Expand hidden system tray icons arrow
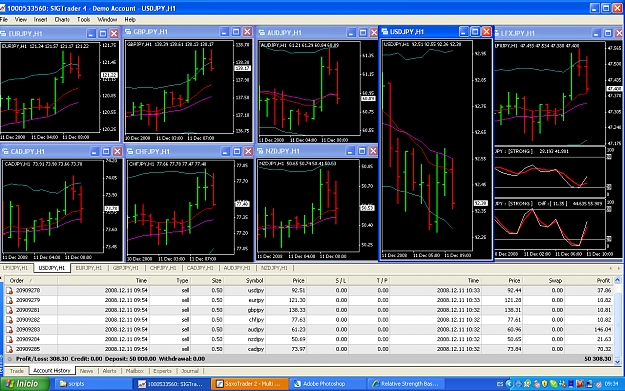This screenshot has width=625, height=391. (x=509, y=384)
